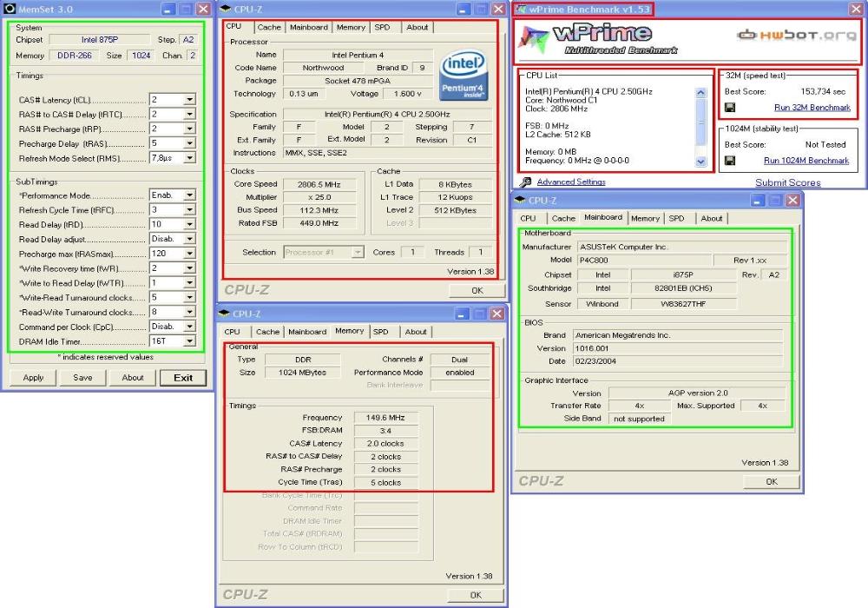Viewport: 868px width, 608px height.
Task: Click the About button in MemSet
Action: [x=132, y=378]
